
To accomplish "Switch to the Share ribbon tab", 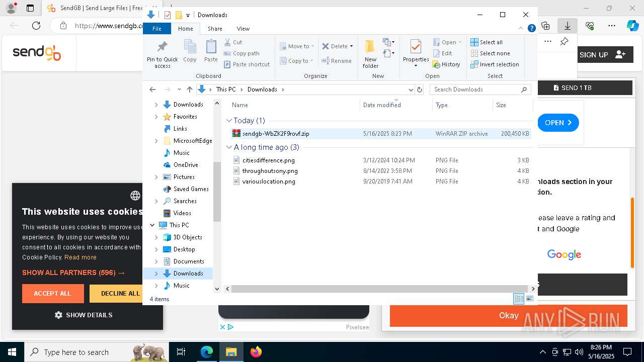I will point(215,29).
